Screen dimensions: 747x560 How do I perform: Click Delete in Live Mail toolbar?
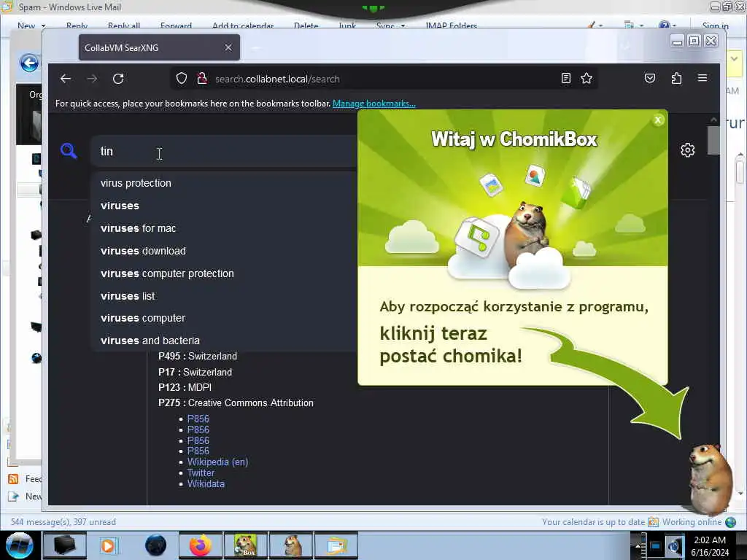306,26
